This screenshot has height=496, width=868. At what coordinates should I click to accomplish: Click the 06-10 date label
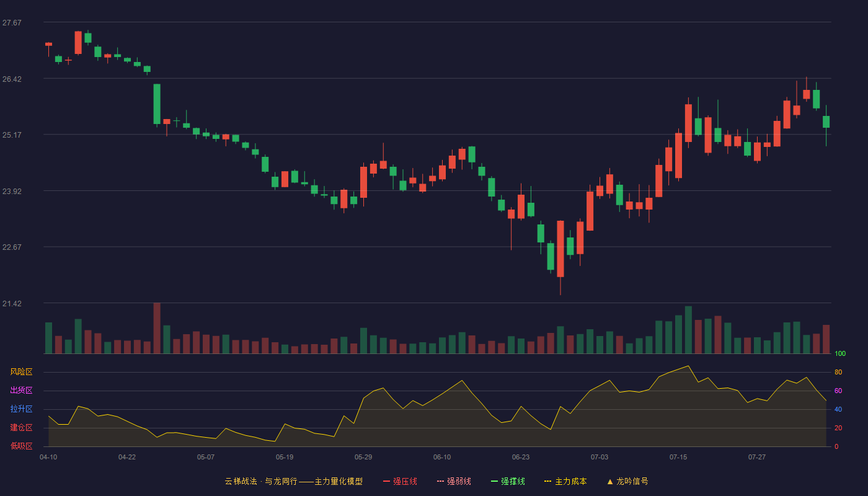pos(442,457)
